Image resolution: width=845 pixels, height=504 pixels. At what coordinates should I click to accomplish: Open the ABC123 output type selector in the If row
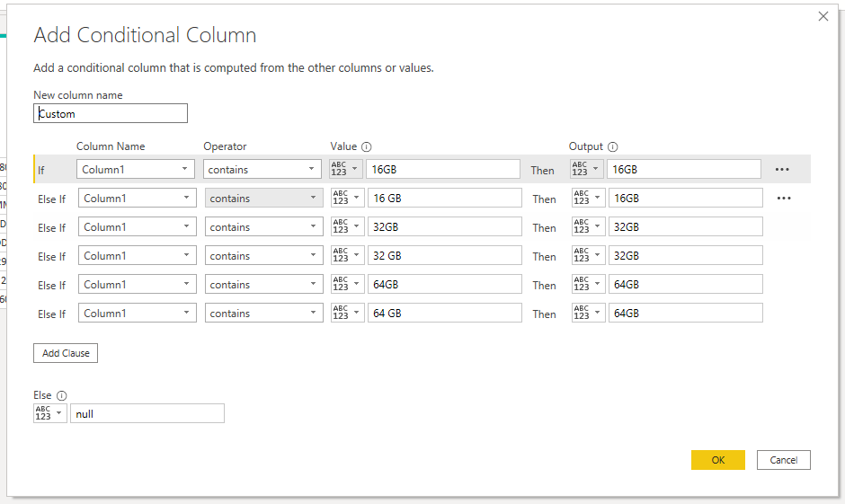[x=587, y=169]
